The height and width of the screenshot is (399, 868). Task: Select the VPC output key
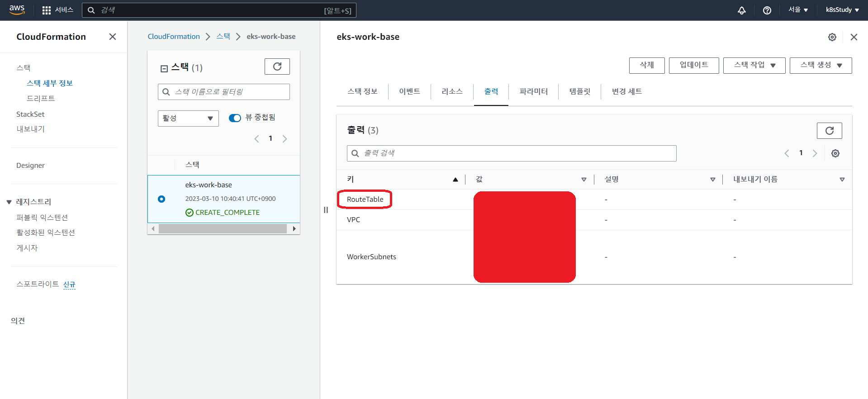(353, 220)
